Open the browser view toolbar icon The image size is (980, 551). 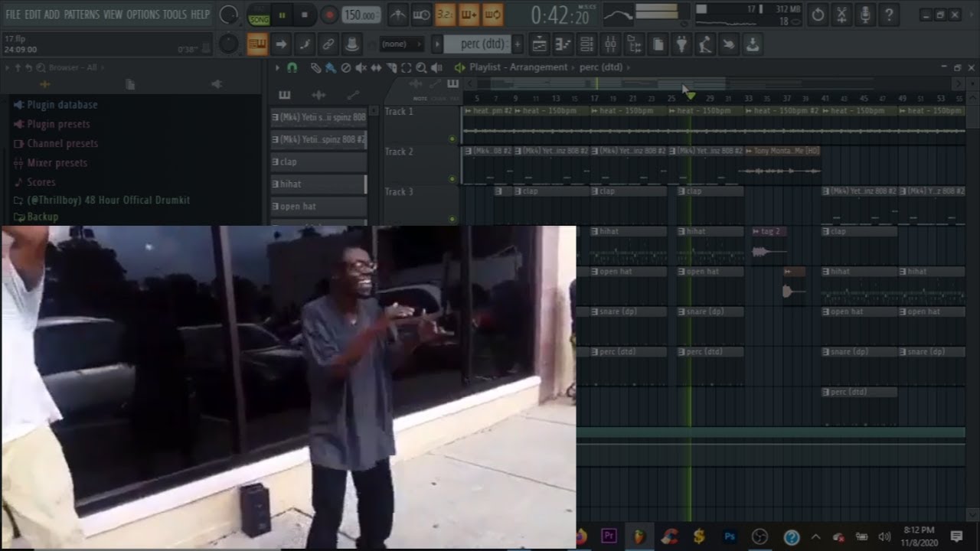click(634, 44)
